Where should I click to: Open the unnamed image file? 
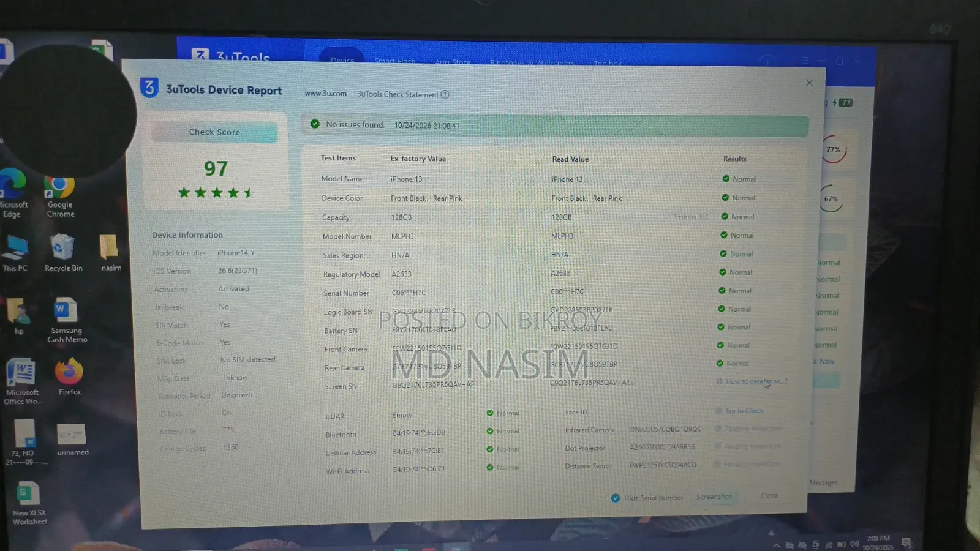click(x=72, y=440)
